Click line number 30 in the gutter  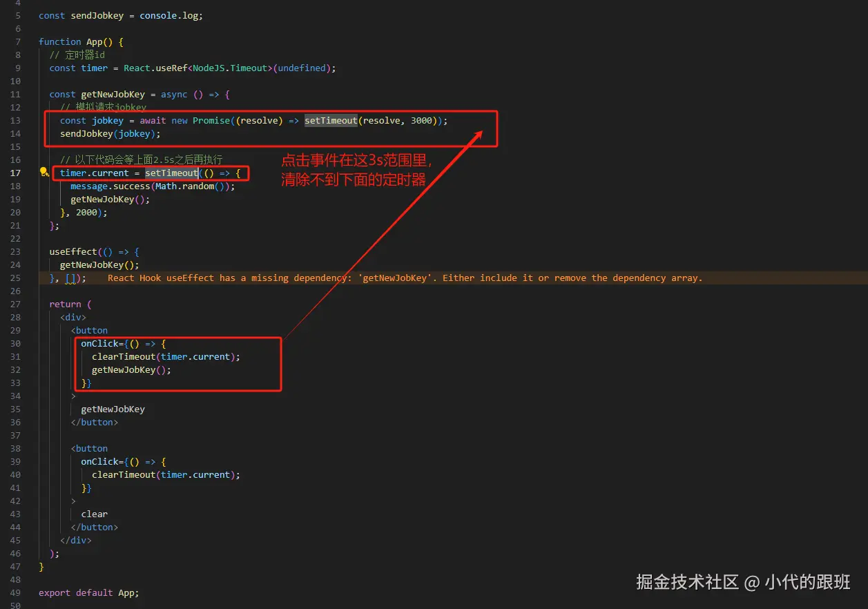(17, 343)
